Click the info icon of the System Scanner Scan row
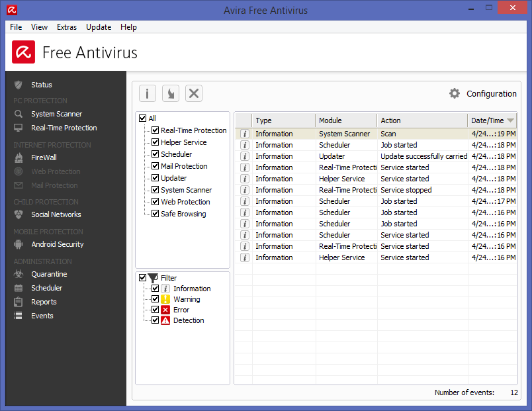 coord(244,134)
